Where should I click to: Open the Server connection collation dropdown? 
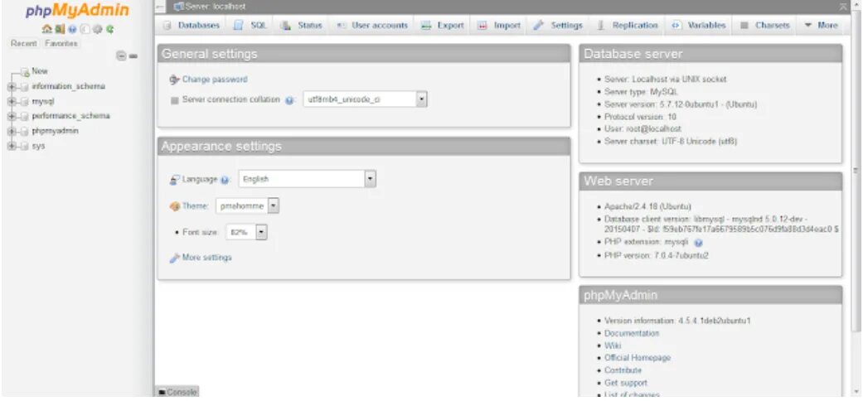365,99
